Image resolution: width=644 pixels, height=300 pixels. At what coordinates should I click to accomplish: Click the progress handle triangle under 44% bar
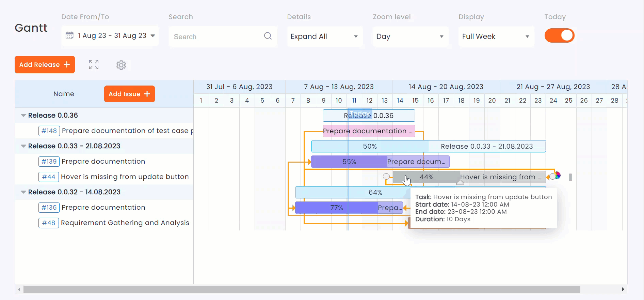pyautogui.click(x=460, y=183)
